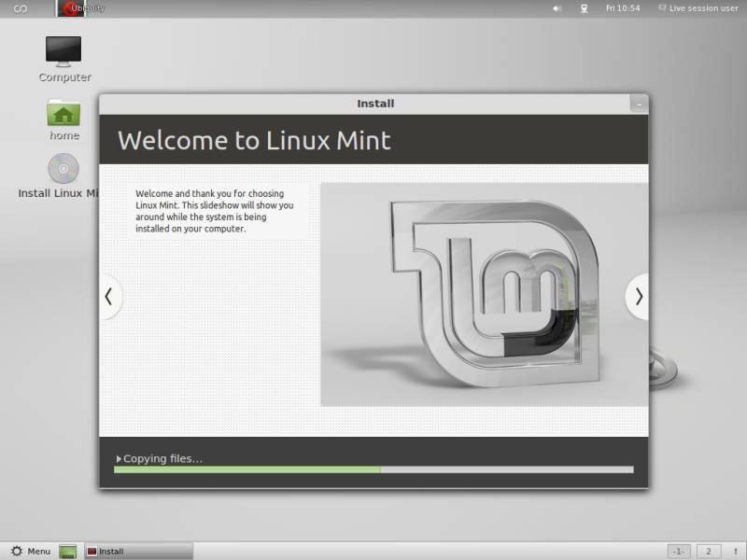This screenshot has height=560, width=747.
Task: Click the "Welcome and thank you for choosing" paragraph
Action: [x=215, y=211]
